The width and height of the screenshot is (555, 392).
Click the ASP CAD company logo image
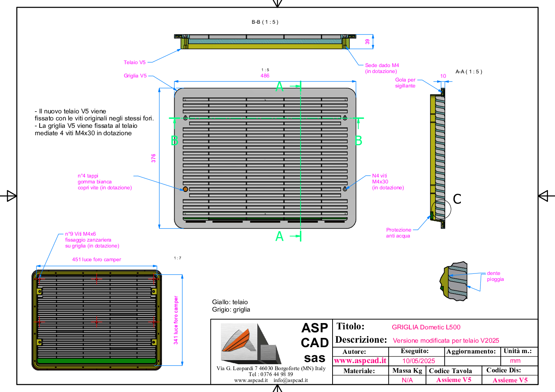(x=251, y=343)
